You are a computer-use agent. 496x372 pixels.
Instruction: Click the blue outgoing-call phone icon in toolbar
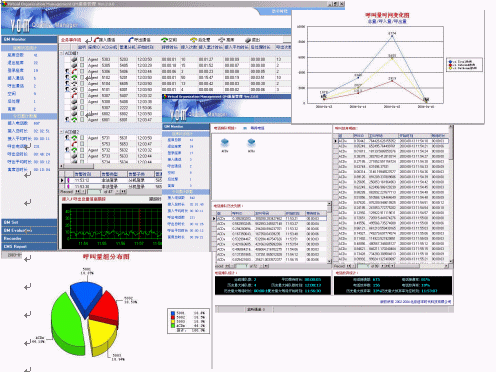click(x=131, y=40)
